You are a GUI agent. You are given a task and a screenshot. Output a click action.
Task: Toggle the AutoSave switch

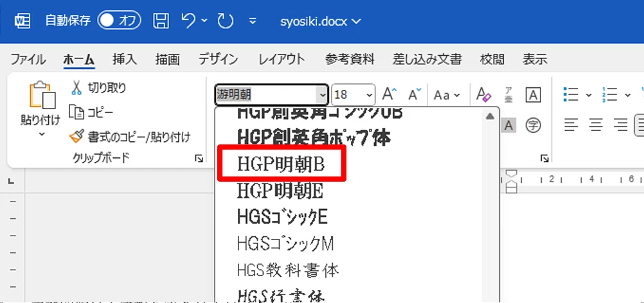(x=119, y=21)
